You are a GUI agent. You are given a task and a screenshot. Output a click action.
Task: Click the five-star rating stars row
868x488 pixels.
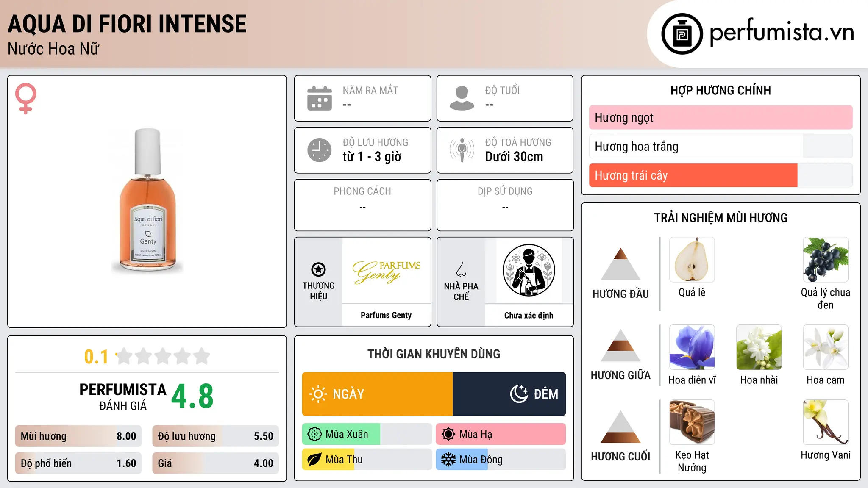(x=163, y=356)
